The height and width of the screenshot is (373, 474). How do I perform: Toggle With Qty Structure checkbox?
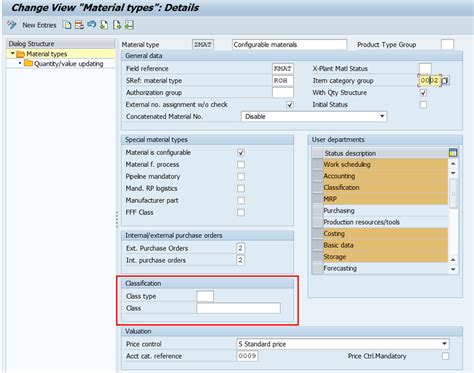click(x=423, y=93)
